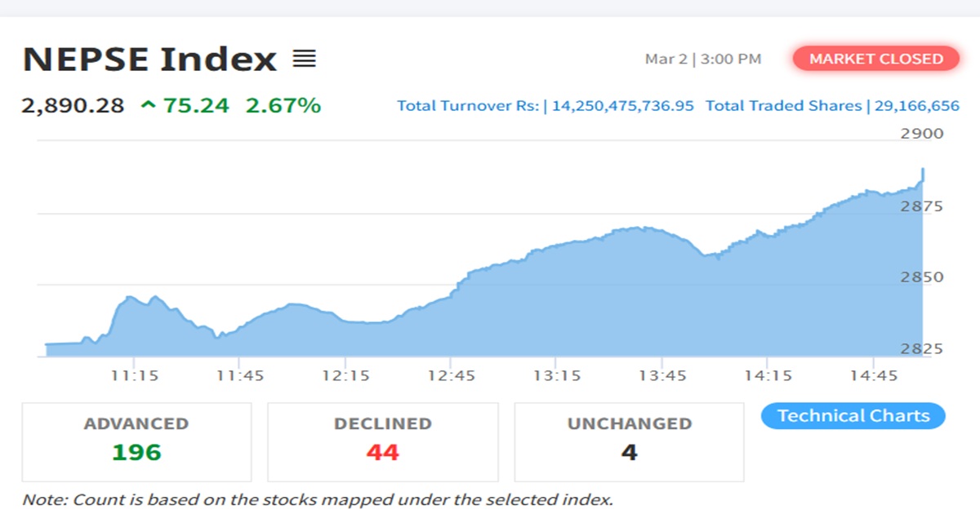Screen dimensions: 980x514
Task: Click the 14:15 time axis label
Action: click(768, 376)
